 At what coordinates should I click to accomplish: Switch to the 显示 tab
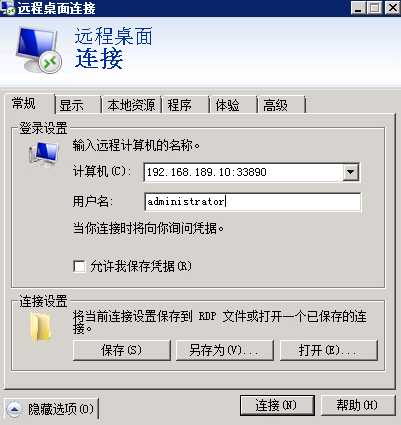click(78, 105)
